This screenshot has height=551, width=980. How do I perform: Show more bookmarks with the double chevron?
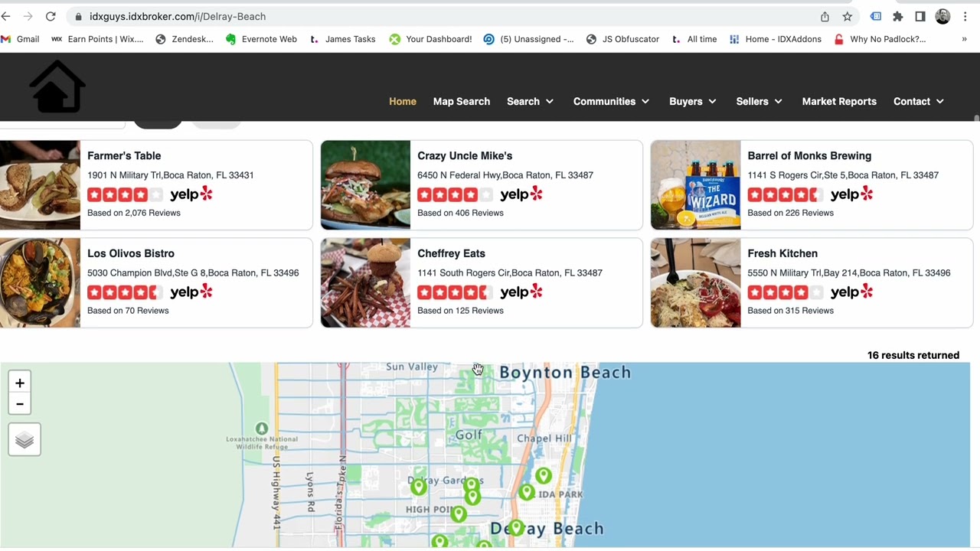pos(964,39)
